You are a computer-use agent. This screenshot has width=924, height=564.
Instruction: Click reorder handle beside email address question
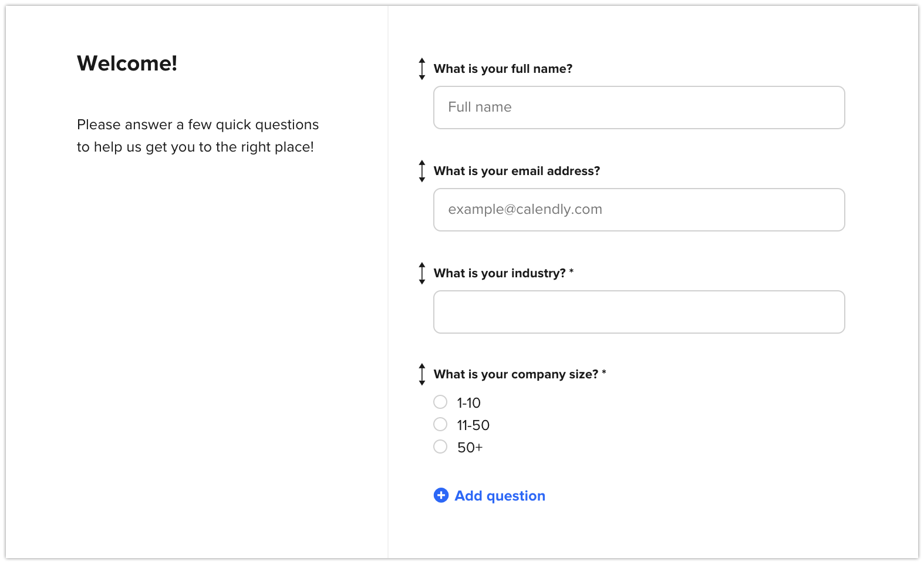[421, 171]
